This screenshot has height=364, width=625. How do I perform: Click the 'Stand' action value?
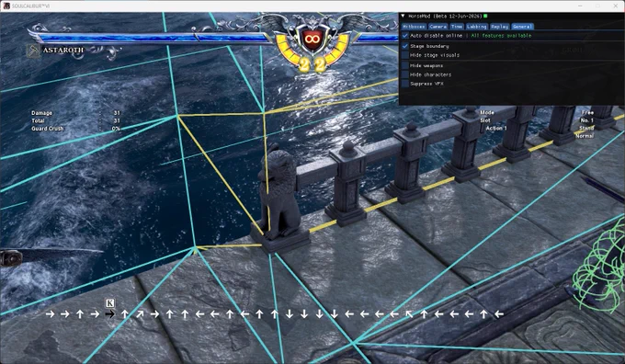[586, 128]
